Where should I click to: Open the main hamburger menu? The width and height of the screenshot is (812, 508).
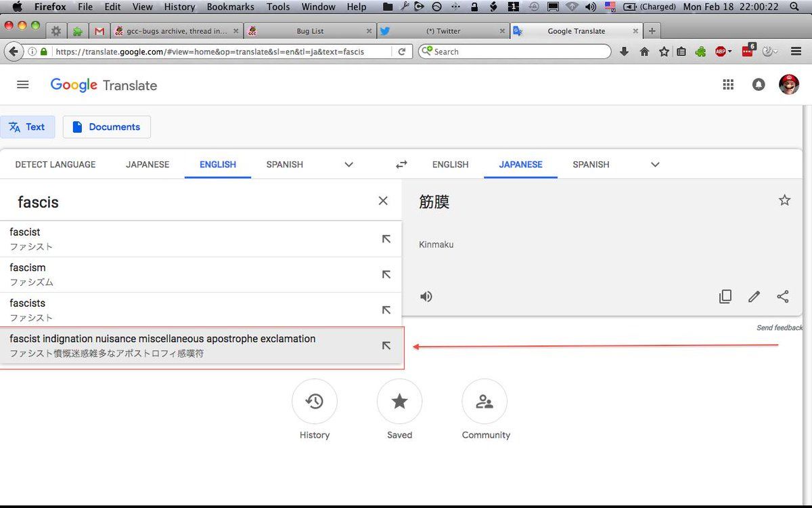pos(22,85)
